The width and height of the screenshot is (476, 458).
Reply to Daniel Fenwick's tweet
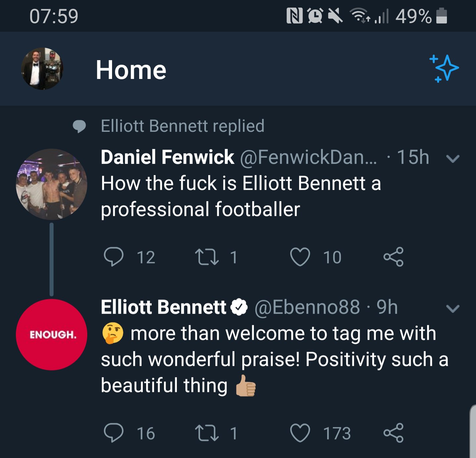114,257
